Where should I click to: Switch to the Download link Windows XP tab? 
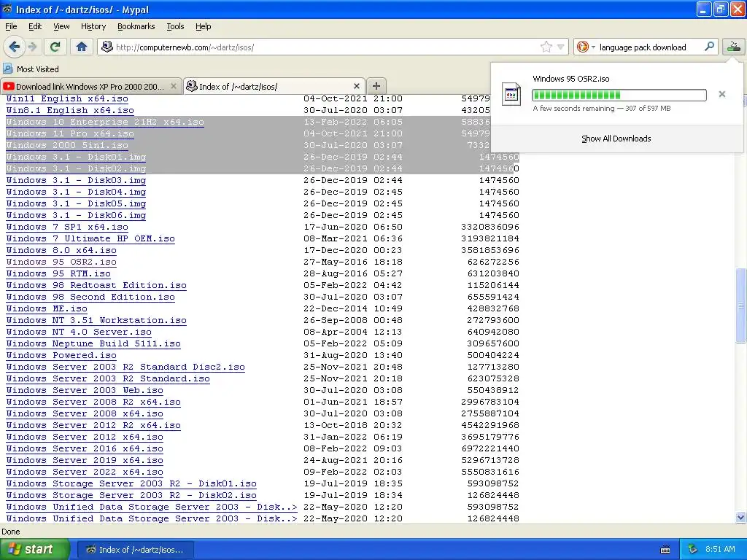[x=90, y=86]
